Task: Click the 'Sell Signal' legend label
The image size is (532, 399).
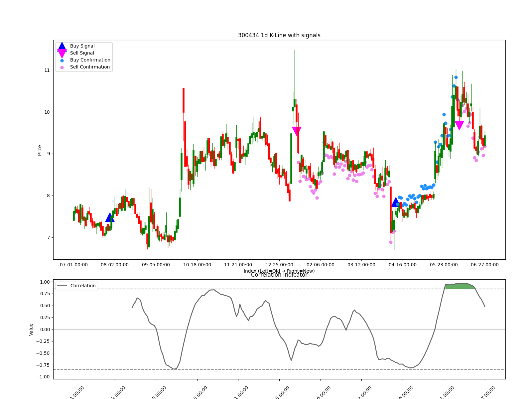Action: (82, 53)
